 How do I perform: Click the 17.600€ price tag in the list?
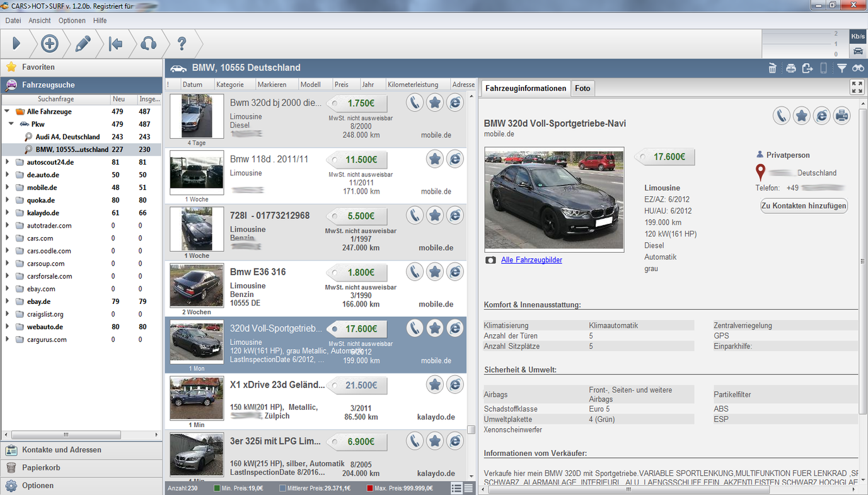tap(357, 329)
